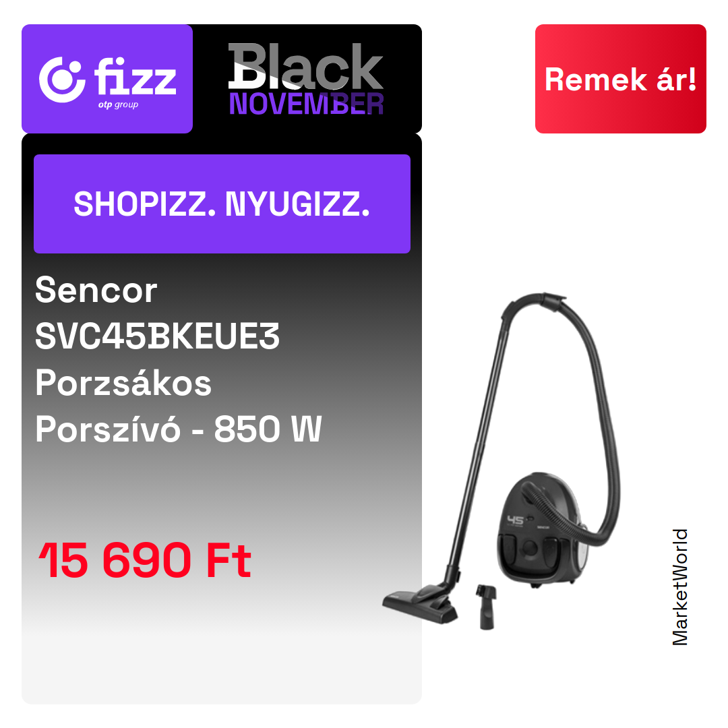Click the otp group subtitle text
Screen dimensions: 728x728
(118, 105)
